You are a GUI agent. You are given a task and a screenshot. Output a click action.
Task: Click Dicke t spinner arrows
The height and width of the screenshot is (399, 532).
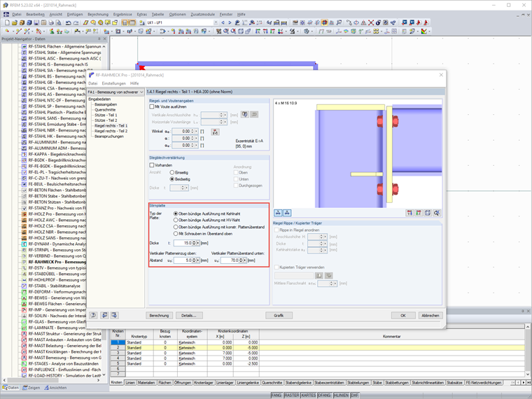click(x=194, y=243)
